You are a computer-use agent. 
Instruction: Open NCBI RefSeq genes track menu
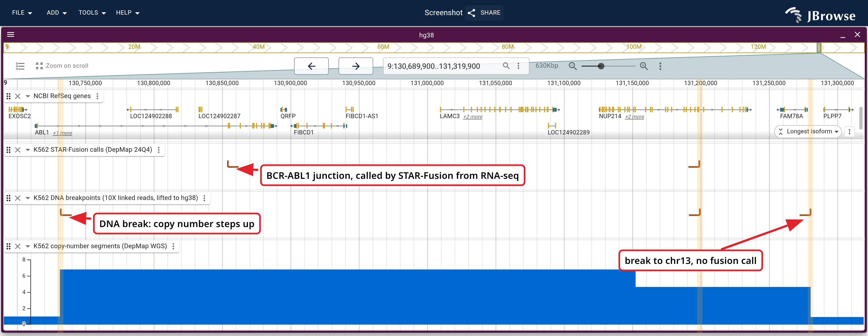(97, 96)
